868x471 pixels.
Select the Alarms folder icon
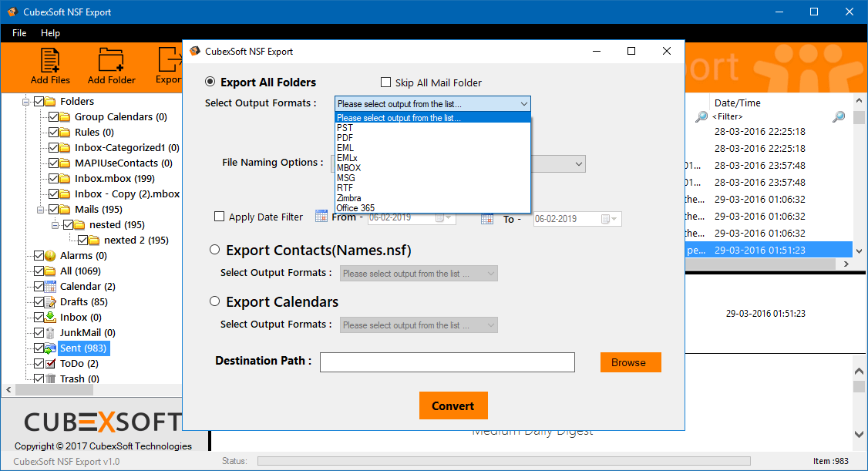[x=50, y=256]
